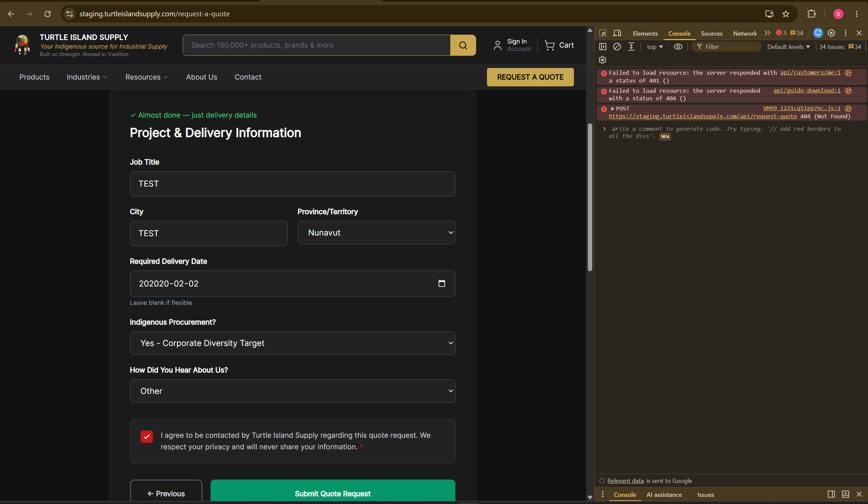The height and width of the screenshot is (504, 868).
Task: Click REQUEST A QUOTE header button
Action: pos(530,77)
